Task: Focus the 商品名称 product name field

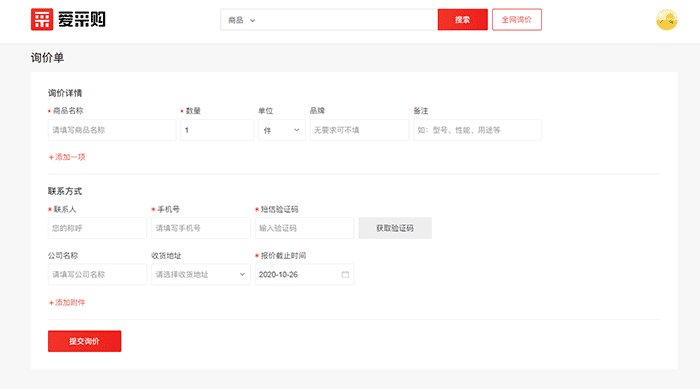Action: tap(112, 130)
